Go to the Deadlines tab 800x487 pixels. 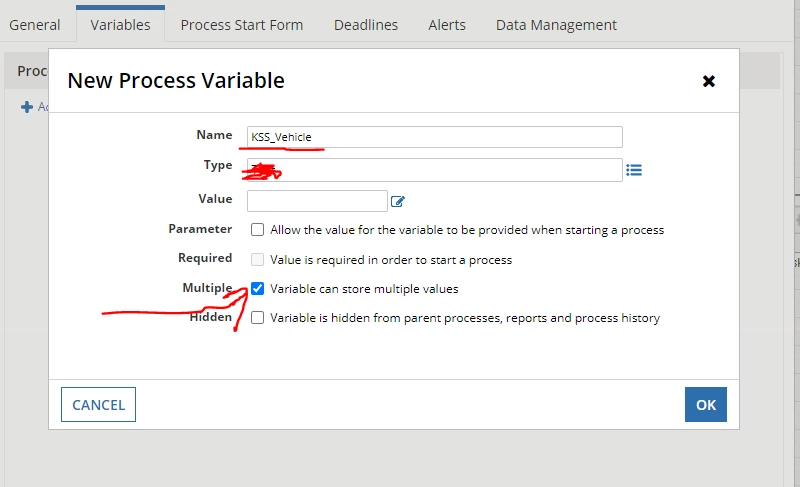point(366,25)
